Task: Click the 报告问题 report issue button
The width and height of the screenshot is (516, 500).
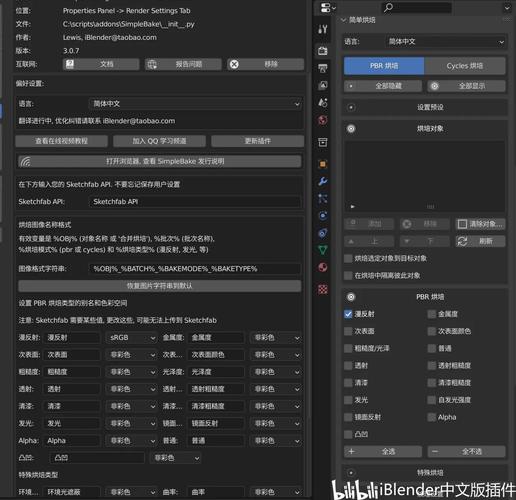Action: [x=183, y=64]
